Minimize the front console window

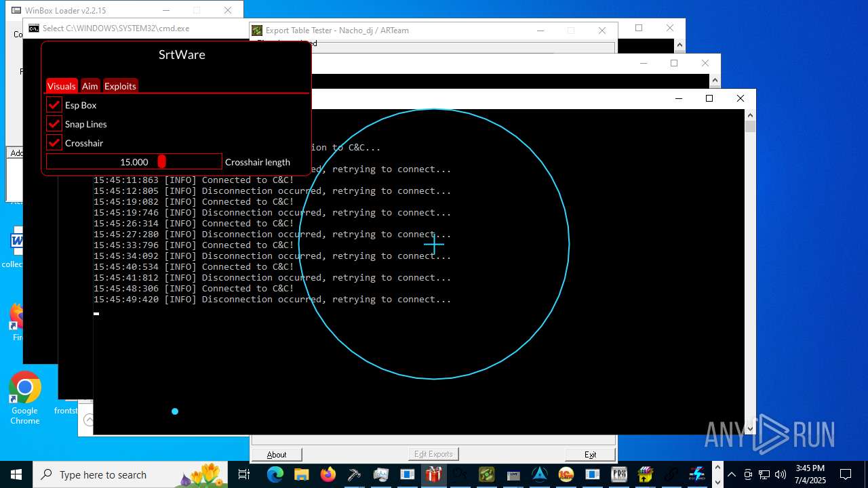point(678,98)
